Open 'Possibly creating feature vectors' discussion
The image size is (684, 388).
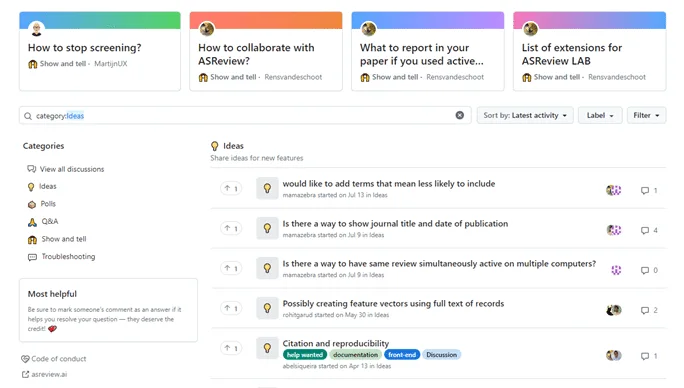pyautogui.click(x=393, y=303)
